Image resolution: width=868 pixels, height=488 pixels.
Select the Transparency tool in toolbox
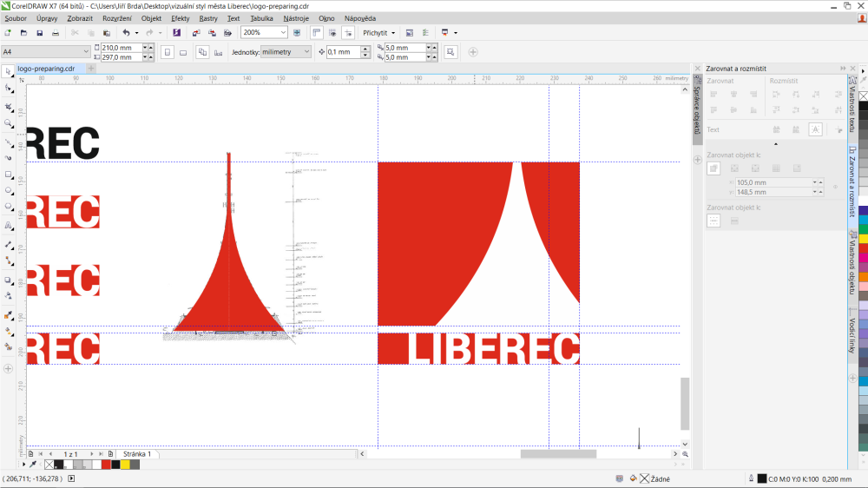(x=9, y=296)
